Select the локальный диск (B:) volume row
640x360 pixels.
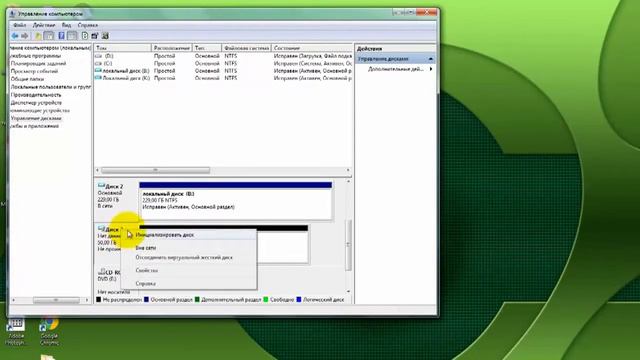click(x=223, y=71)
